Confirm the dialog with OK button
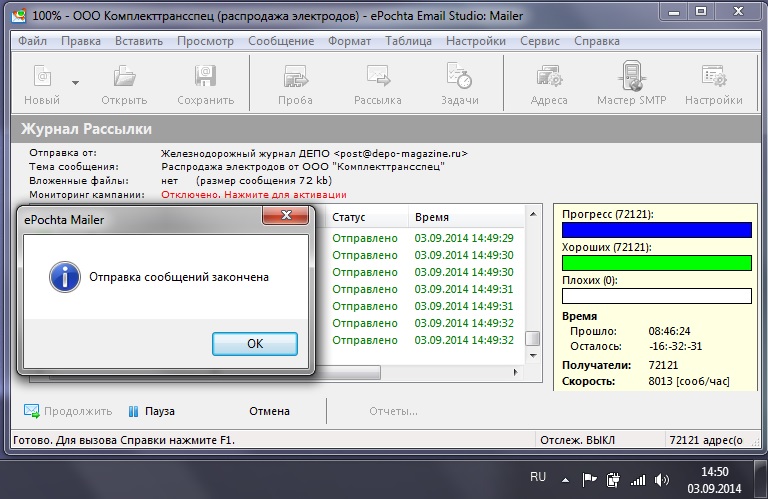The height and width of the screenshot is (499, 768). [x=255, y=344]
